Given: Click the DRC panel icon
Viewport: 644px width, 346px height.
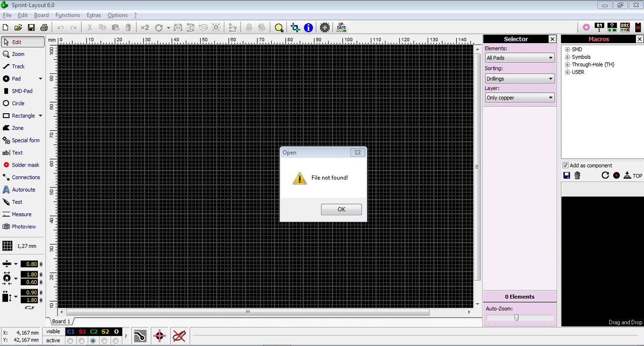Looking at the screenshot, I should (625, 27).
